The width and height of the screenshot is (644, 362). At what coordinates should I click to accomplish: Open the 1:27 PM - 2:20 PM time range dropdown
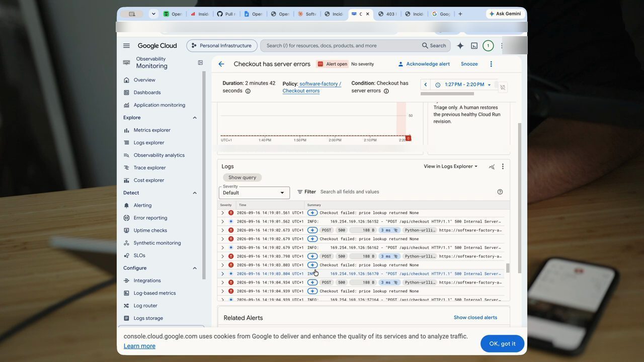pyautogui.click(x=462, y=84)
